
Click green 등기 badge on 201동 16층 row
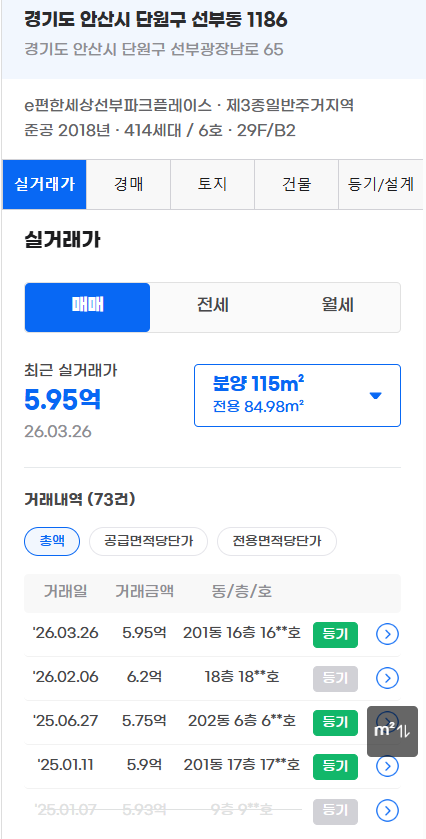pyautogui.click(x=335, y=635)
